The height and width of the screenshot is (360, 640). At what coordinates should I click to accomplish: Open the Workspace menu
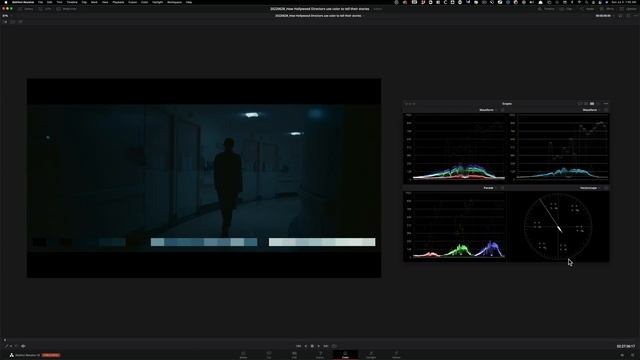(x=174, y=2)
